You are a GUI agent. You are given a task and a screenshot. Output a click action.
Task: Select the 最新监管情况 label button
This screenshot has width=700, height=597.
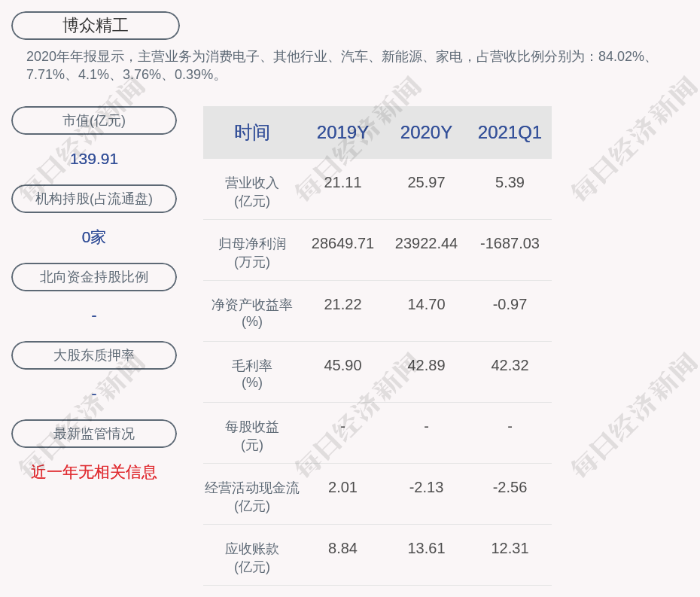tap(93, 434)
